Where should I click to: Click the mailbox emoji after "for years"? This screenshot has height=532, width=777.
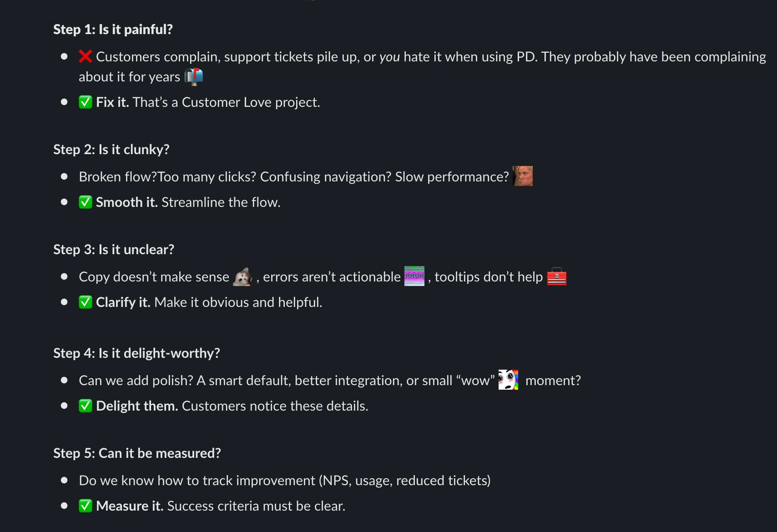194,76
